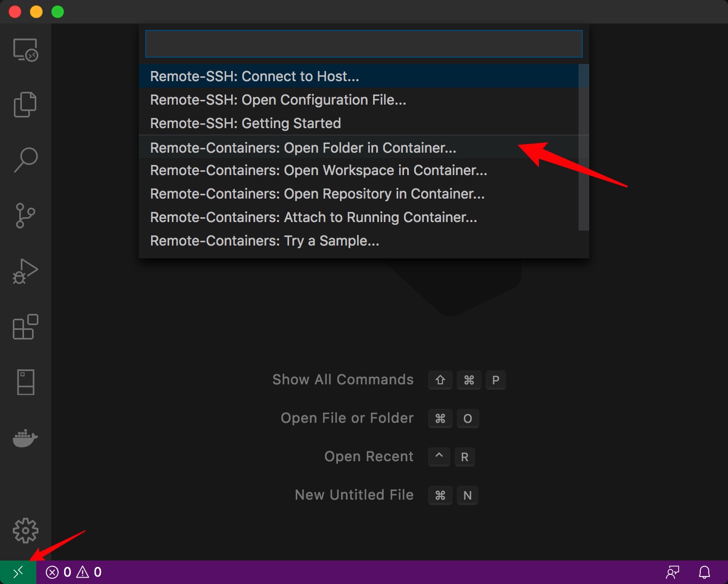Click the Open Recent text

[x=369, y=456]
